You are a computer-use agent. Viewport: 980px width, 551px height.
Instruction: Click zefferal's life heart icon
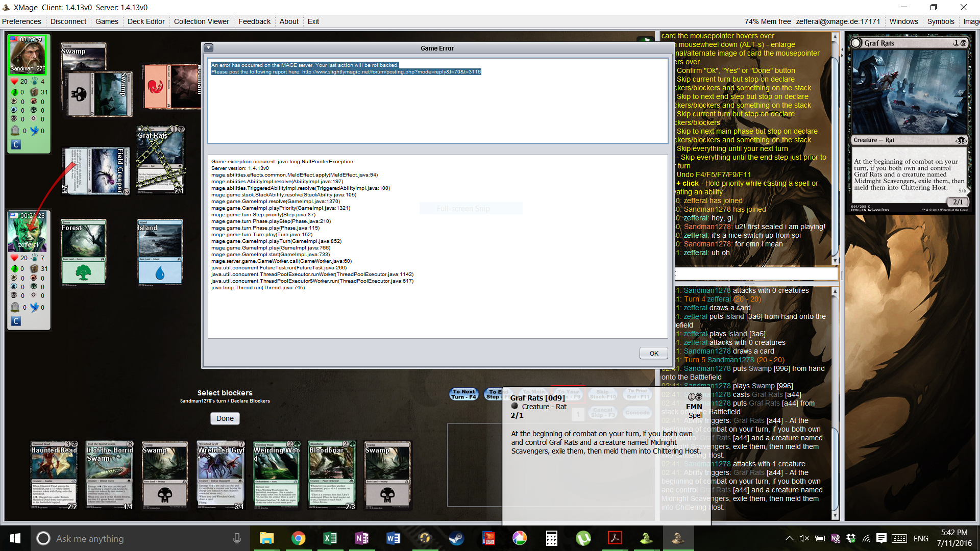pos(14,258)
